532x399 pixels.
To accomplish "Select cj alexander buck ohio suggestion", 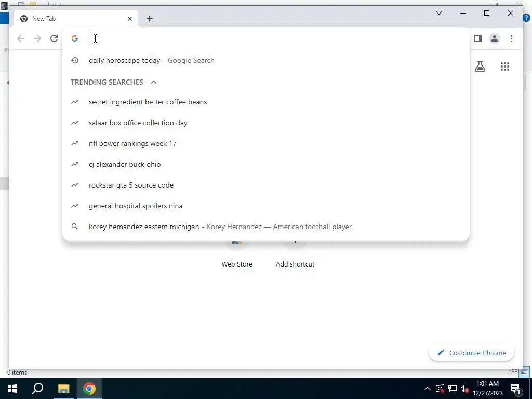I will pyautogui.click(x=266, y=164).
